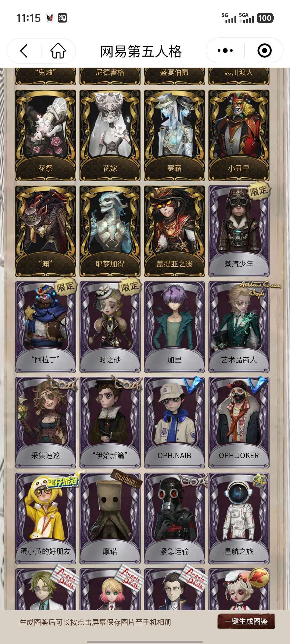This screenshot has height=644, width=290.
Task: Click the 一键生成图鉴 button
Action: pos(246,621)
